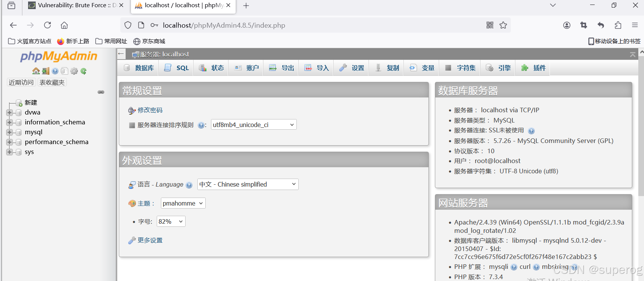
Task: Click the crop screenshot toolbar icon
Action: [x=584, y=25]
